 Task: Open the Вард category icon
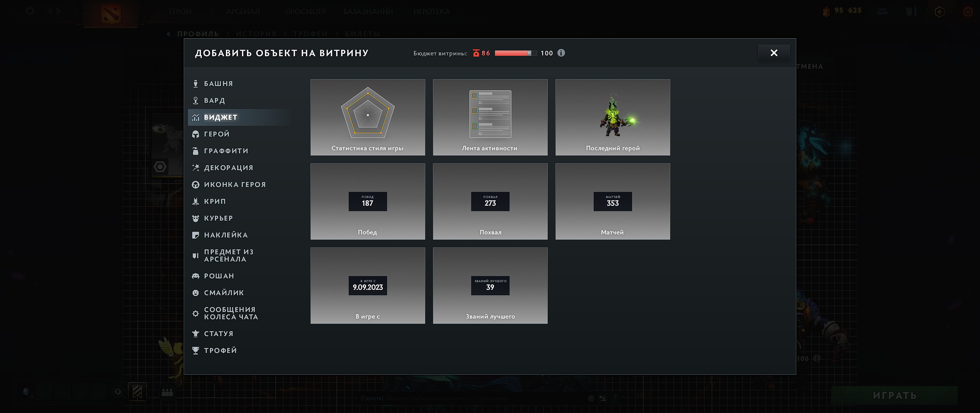pyautogui.click(x=196, y=101)
